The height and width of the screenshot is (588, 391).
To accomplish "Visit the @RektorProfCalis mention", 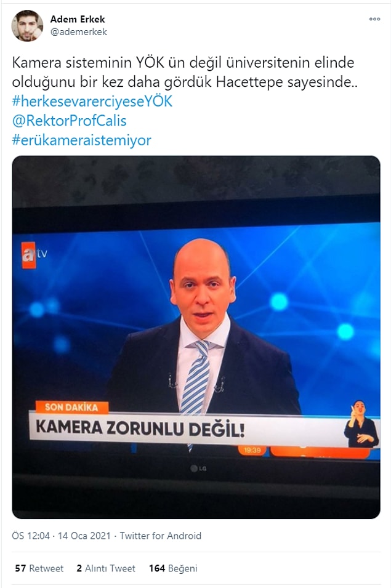I will pyautogui.click(x=70, y=121).
